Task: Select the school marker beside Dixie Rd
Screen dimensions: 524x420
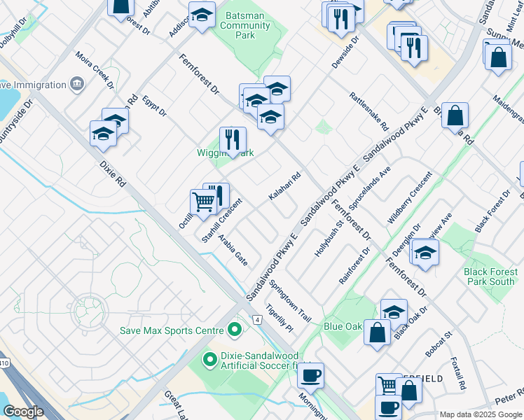Action: click(x=104, y=134)
